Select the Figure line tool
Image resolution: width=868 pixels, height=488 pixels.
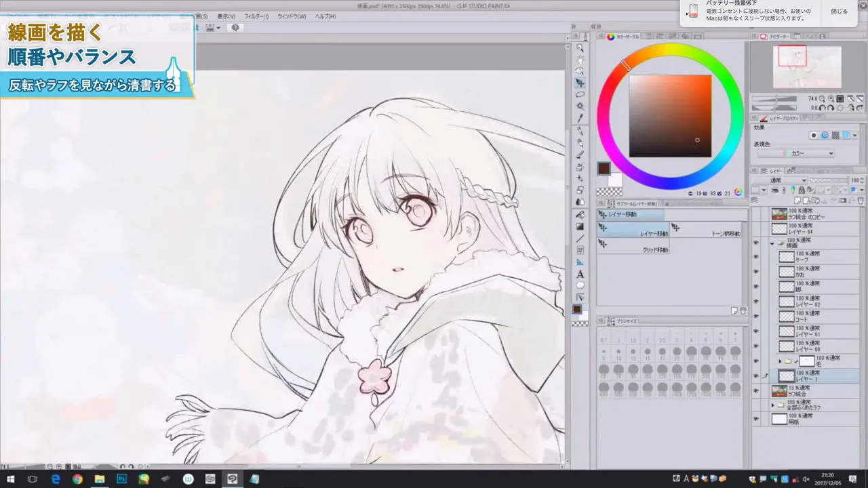click(580, 239)
